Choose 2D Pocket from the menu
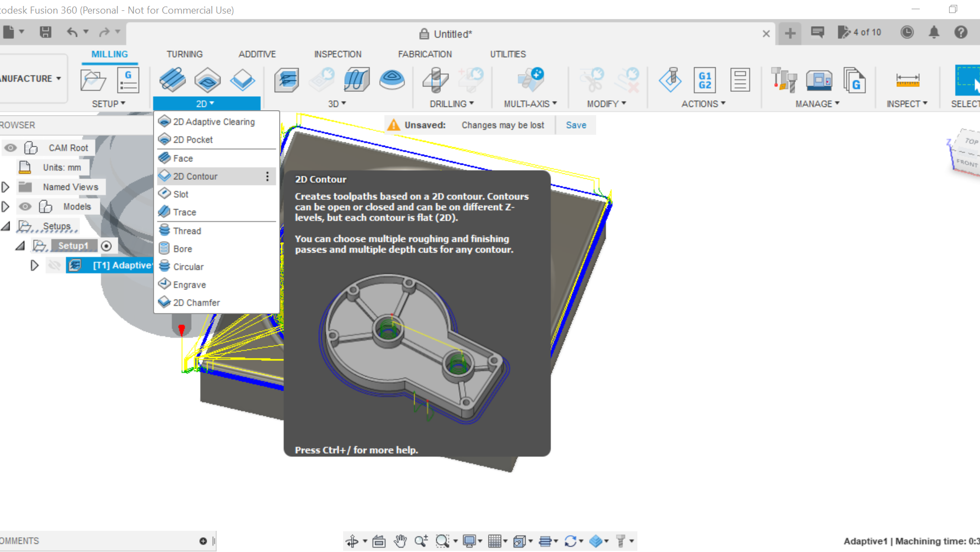This screenshot has width=980, height=552. point(217,140)
